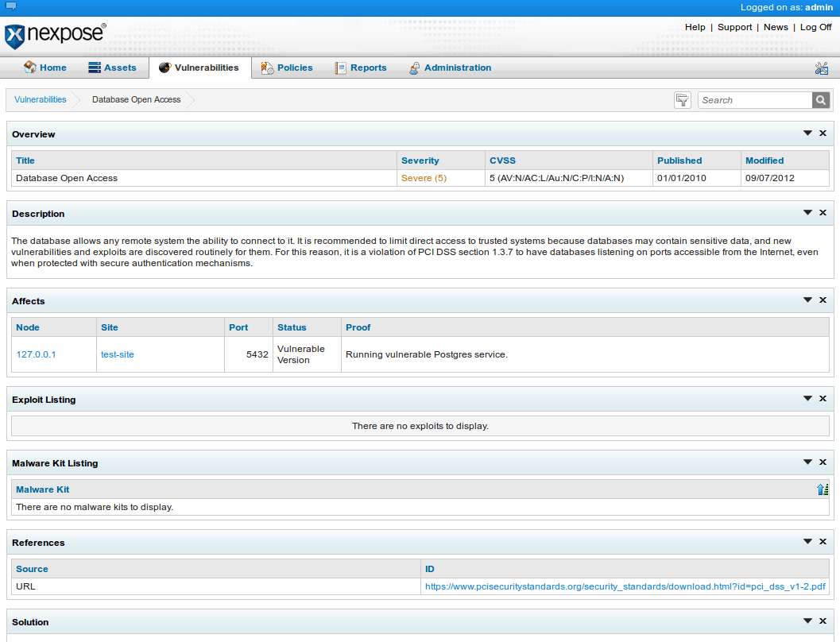Click Log Off in the top right
Image resolution: width=840 pixels, height=642 pixels.
[815, 27]
